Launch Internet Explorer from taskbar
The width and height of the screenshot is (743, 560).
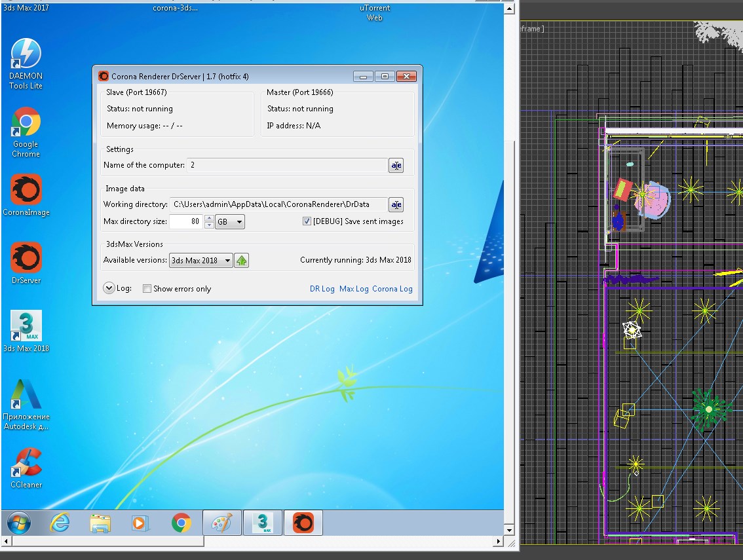point(60,523)
